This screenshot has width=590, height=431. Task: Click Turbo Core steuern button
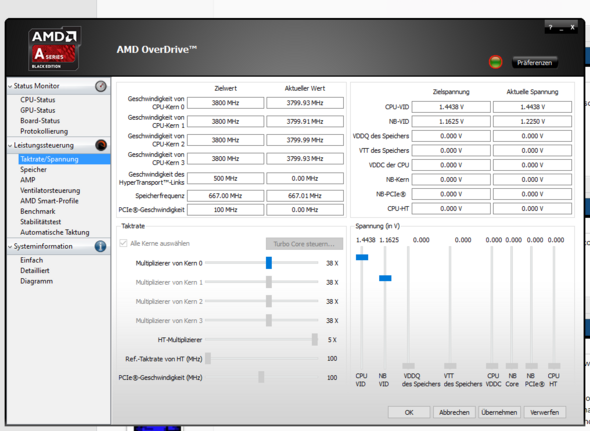coord(304,244)
